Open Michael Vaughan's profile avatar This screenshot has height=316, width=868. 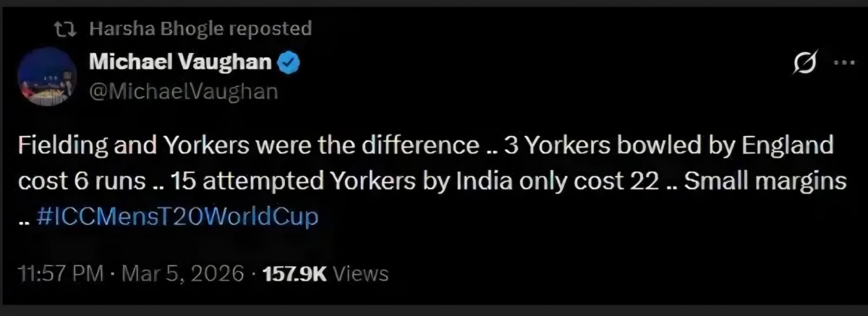pyautogui.click(x=47, y=76)
